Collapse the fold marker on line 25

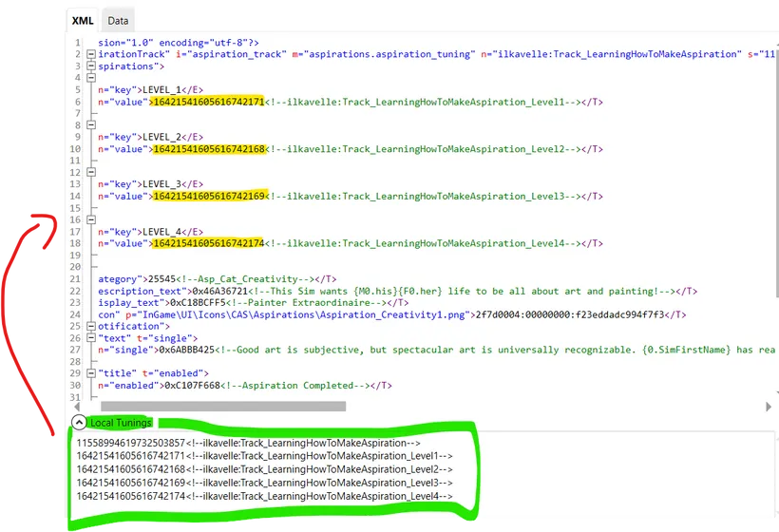(91, 326)
